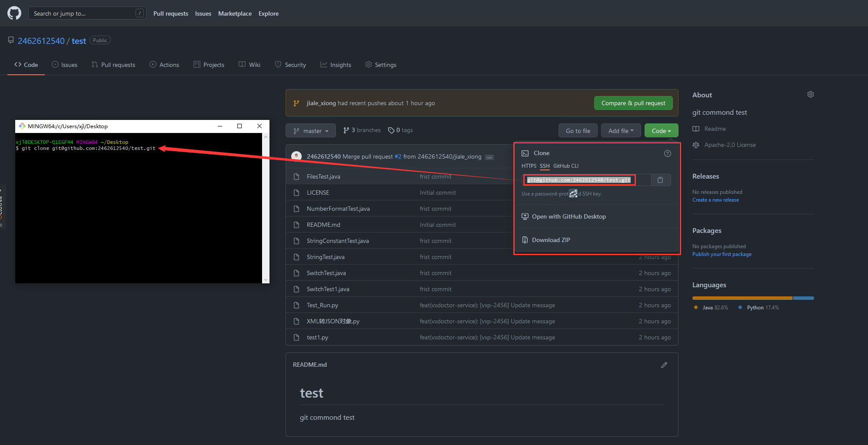868x445 pixels.
Task: Click the committer avatar next to 2462612540 Merge
Action: point(296,156)
